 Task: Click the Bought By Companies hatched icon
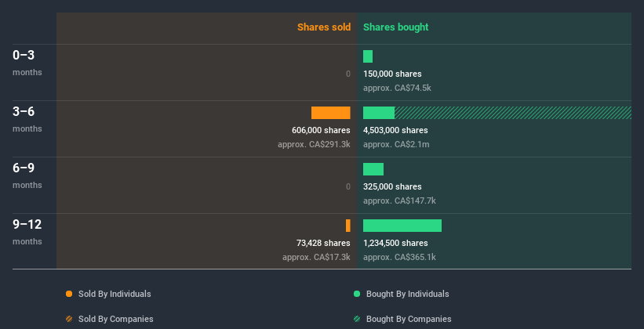(357, 319)
